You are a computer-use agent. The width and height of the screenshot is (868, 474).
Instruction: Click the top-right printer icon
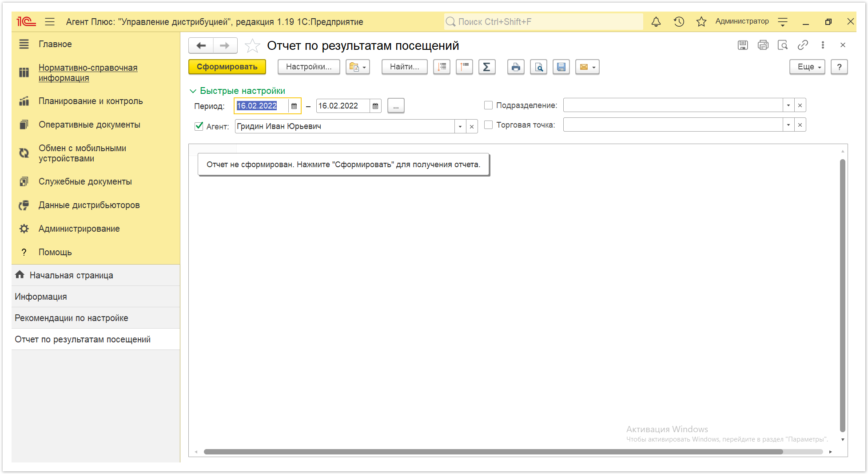[763, 45]
